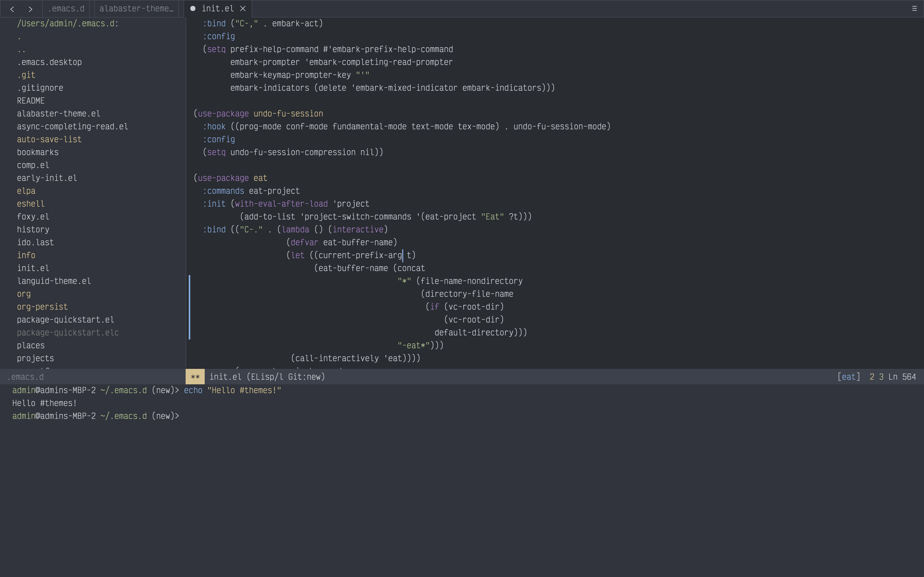Viewport: 924px width, 577px height.
Task: Switch to the alabaster-theme tab
Action: coord(136,9)
